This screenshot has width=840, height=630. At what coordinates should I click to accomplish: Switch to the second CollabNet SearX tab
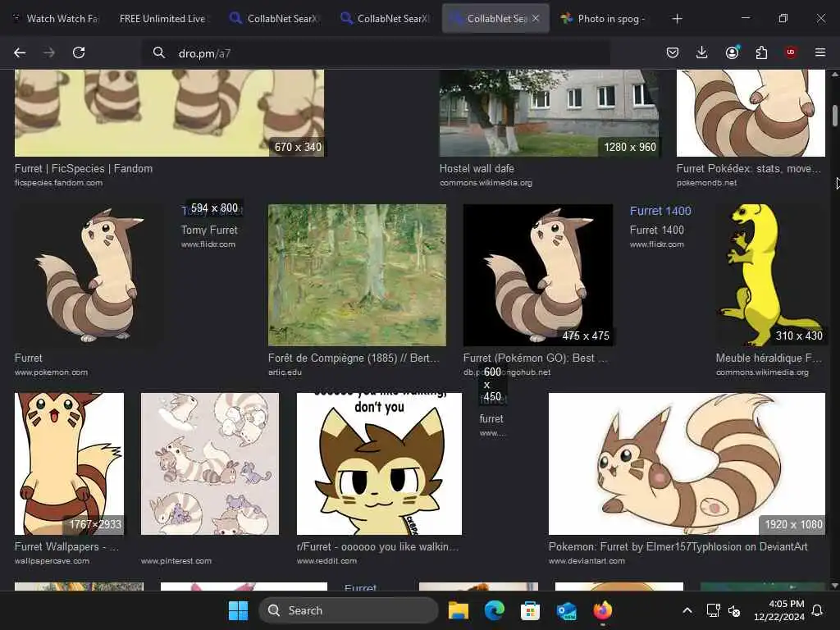pos(386,19)
